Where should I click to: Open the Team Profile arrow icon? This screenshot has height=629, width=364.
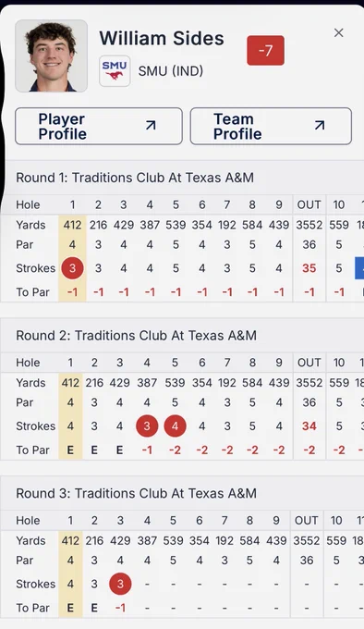point(320,126)
